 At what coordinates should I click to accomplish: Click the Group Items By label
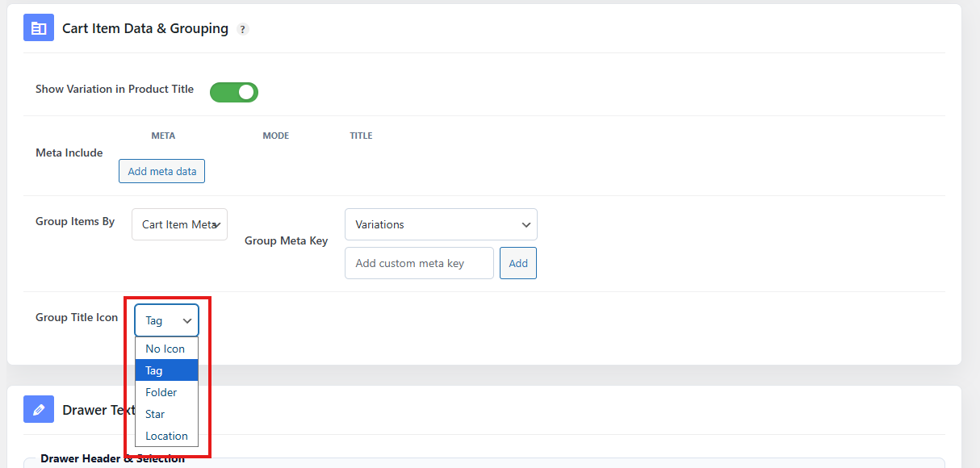75,221
